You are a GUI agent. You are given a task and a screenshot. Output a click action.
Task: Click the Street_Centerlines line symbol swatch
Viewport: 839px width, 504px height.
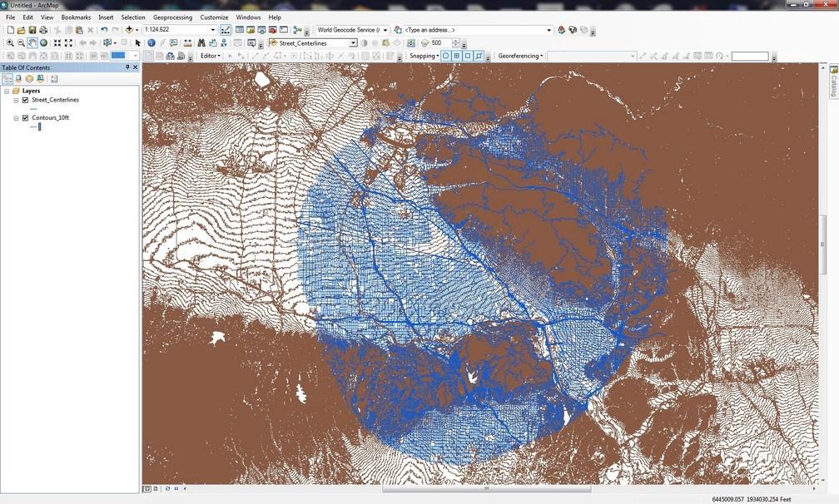(33, 108)
